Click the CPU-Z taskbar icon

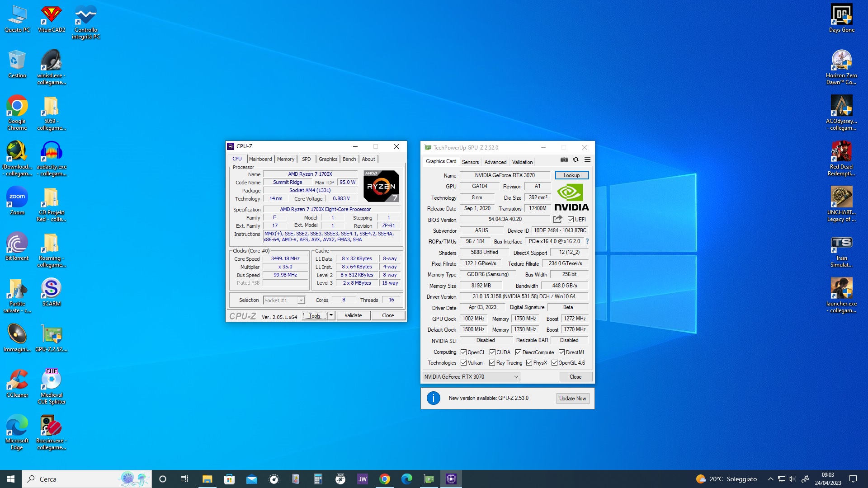point(451,479)
